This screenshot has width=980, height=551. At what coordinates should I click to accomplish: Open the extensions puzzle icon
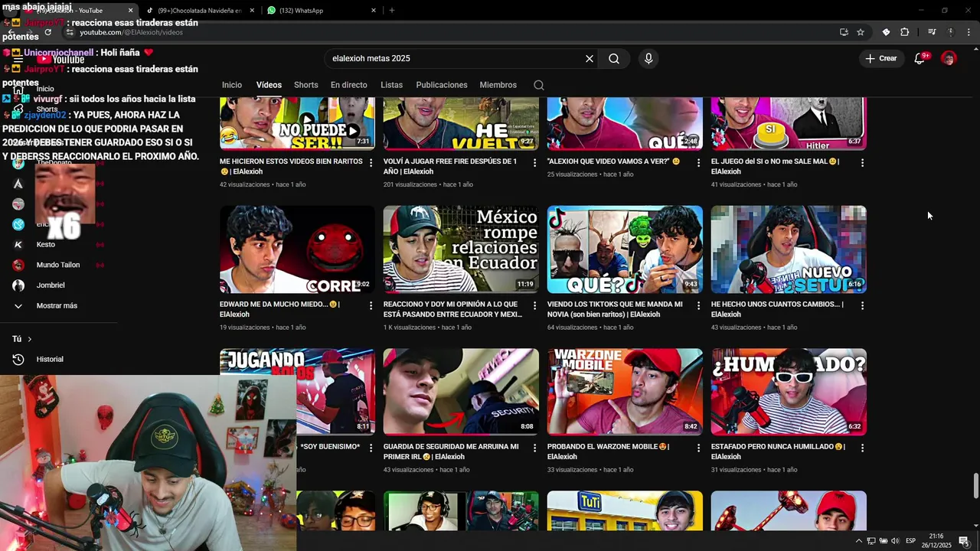tap(904, 32)
